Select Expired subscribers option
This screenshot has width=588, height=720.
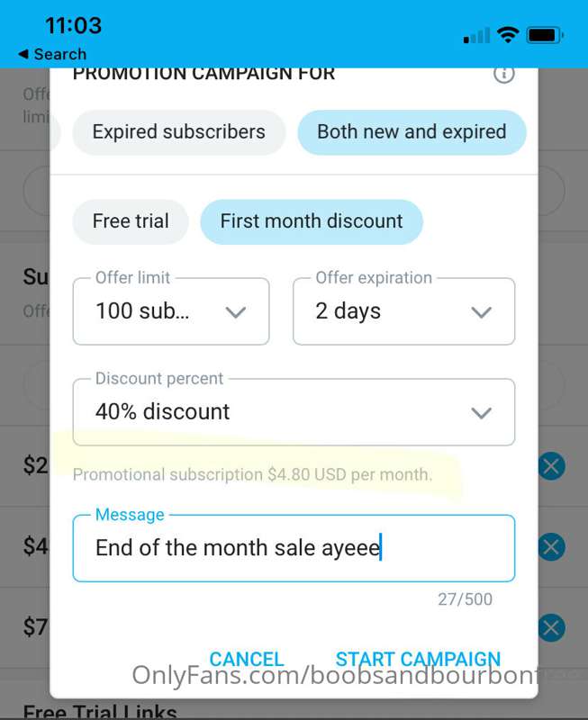(x=179, y=132)
